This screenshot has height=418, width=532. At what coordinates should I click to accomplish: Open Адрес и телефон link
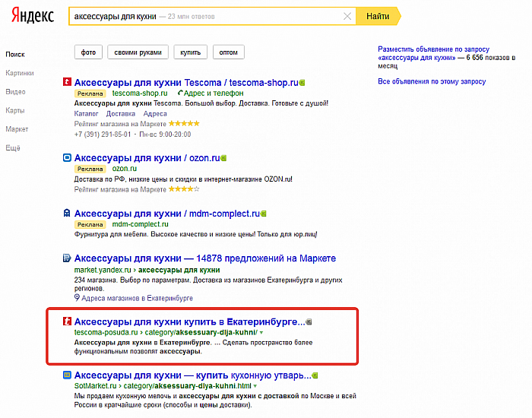[214, 93]
